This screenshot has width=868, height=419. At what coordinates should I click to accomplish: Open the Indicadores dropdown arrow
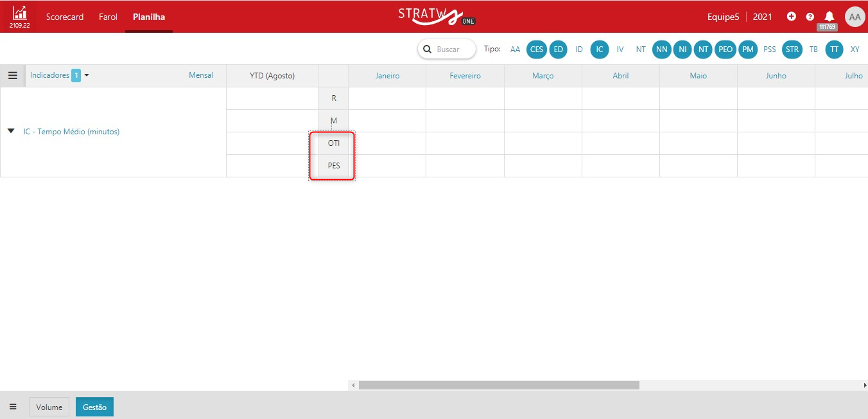tap(87, 75)
